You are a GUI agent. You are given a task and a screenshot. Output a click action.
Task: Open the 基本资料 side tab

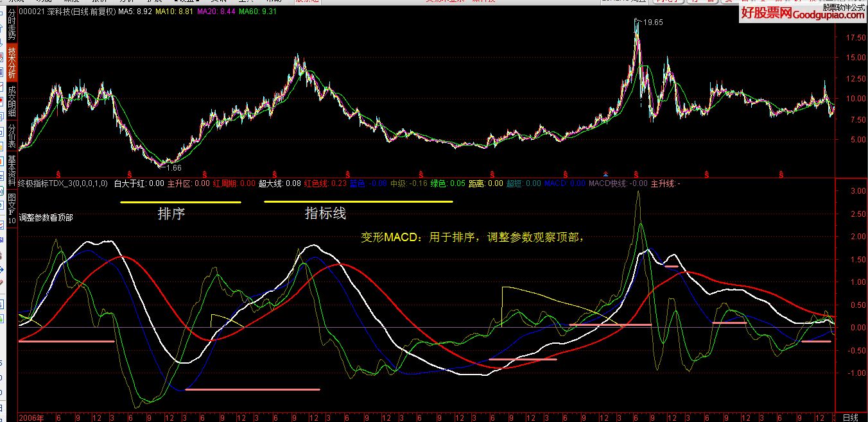[12, 170]
